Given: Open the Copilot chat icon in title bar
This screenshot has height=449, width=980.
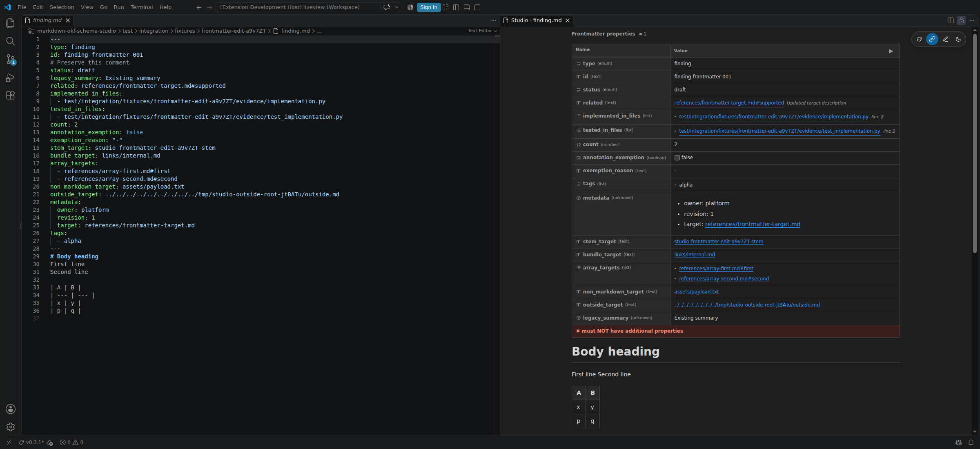Looking at the screenshot, I should pyautogui.click(x=386, y=7).
